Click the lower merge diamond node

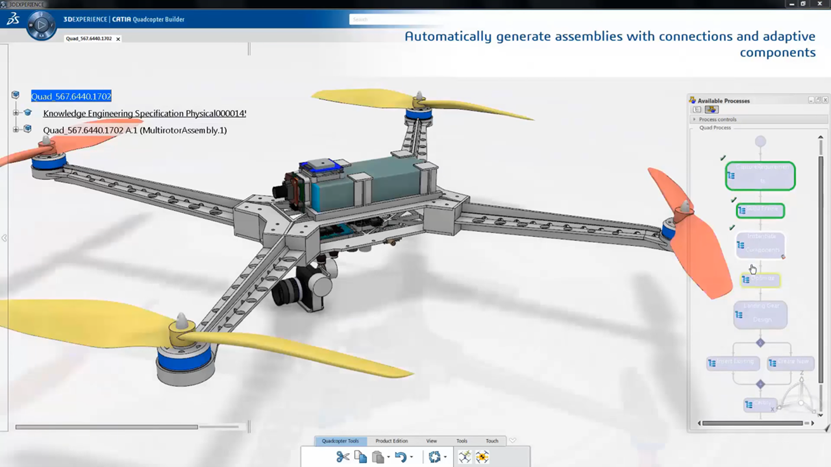tap(761, 384)
